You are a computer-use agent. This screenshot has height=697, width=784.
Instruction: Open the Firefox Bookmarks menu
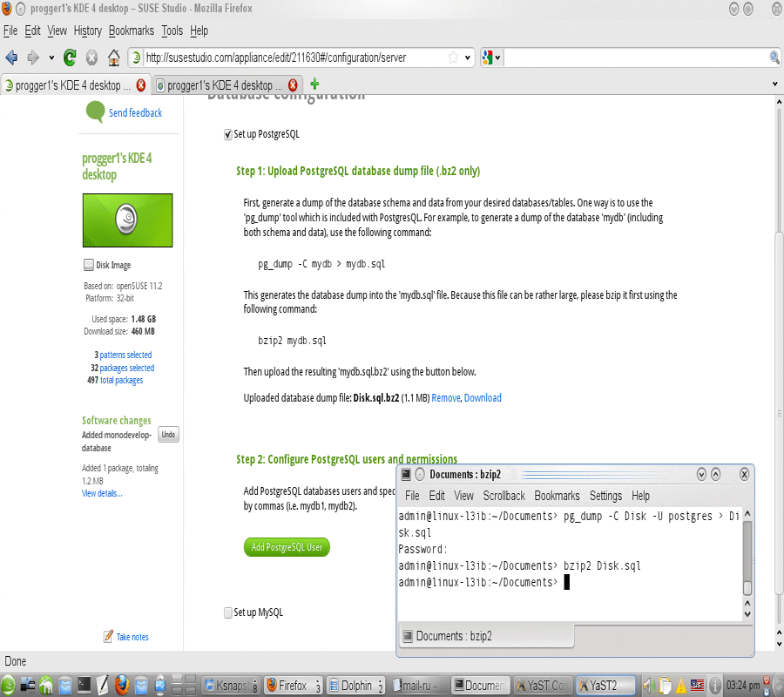coord(132,31)
